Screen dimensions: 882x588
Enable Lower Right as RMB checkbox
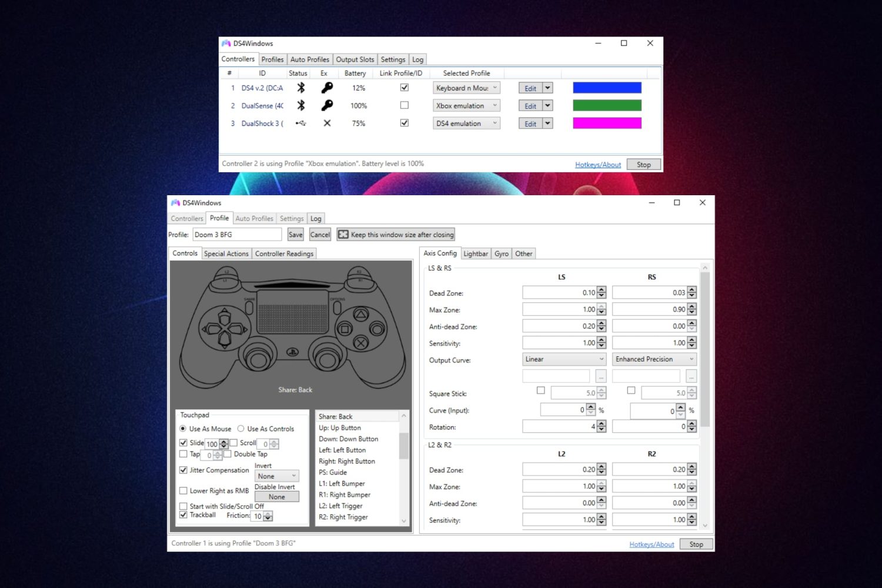point(183,490)
